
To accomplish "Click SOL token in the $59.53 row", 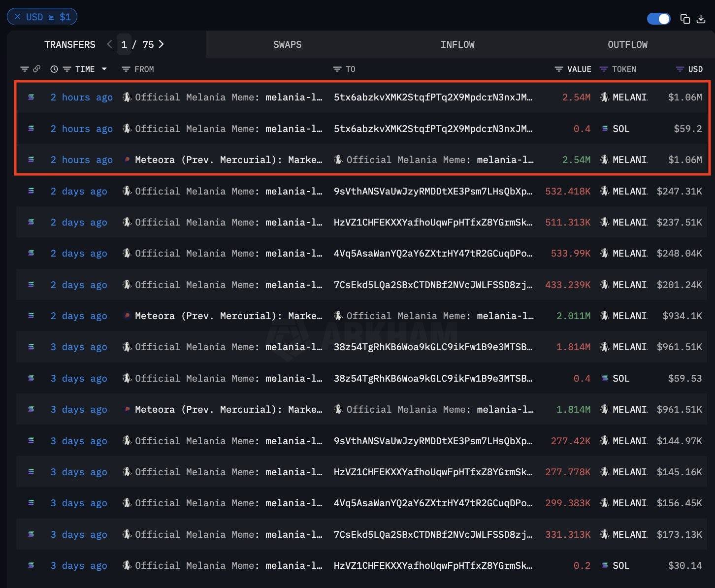I will pyautogui.click(x=621, y=378).
